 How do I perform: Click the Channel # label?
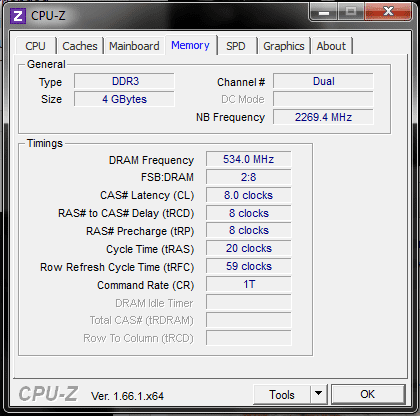[241, 82]
